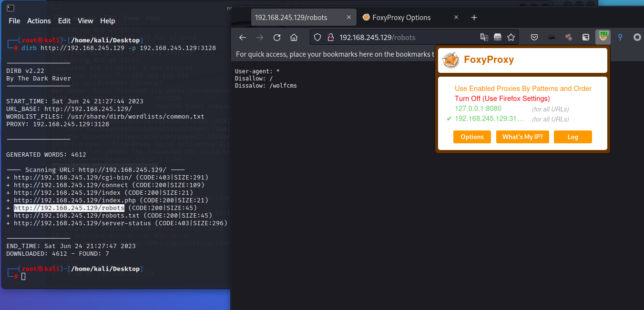Click the icon just left of the bookmark star

pyautogui.click(x=498, y=37)
